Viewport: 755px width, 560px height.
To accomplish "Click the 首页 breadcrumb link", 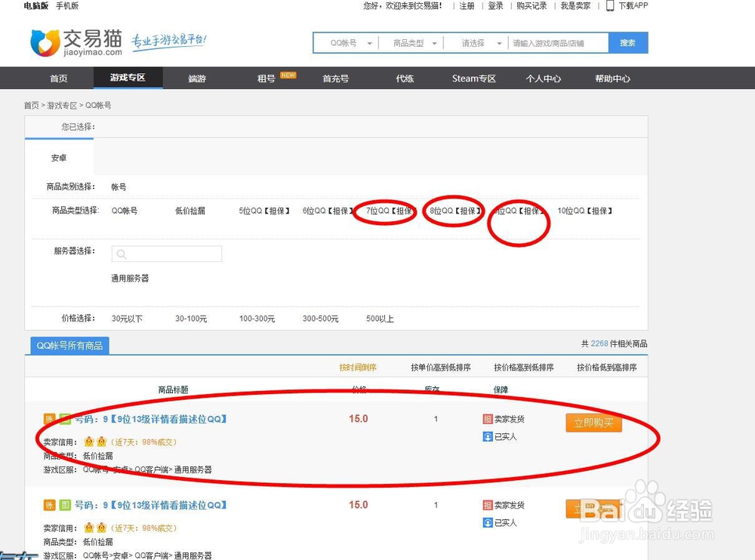I will click(31, 105).
